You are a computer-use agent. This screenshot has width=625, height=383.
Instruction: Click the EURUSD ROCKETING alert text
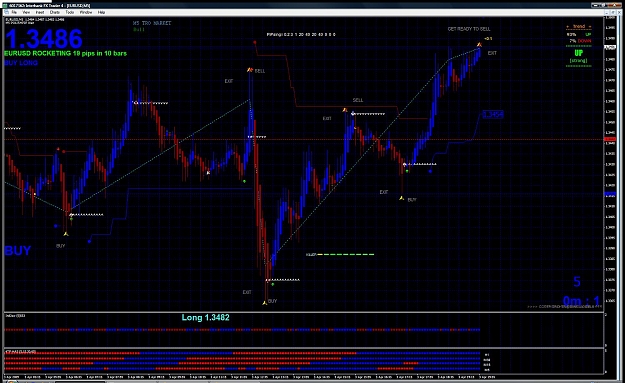pyautogui.click(x=65, y=53)
